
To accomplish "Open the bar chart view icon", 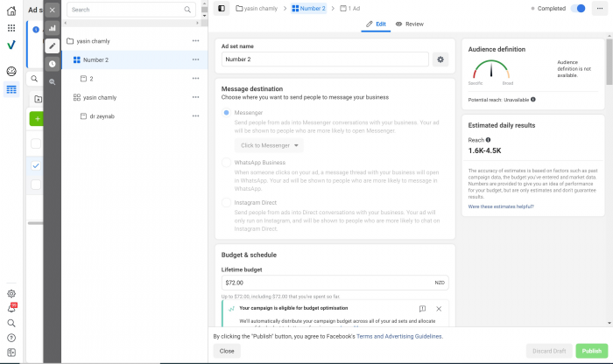I will (x=53, y=27).
